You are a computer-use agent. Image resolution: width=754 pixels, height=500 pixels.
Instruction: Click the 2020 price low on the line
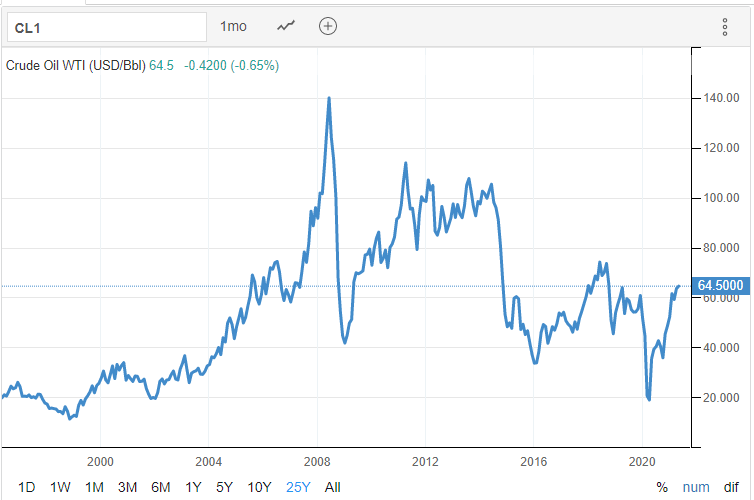[649, 399]
